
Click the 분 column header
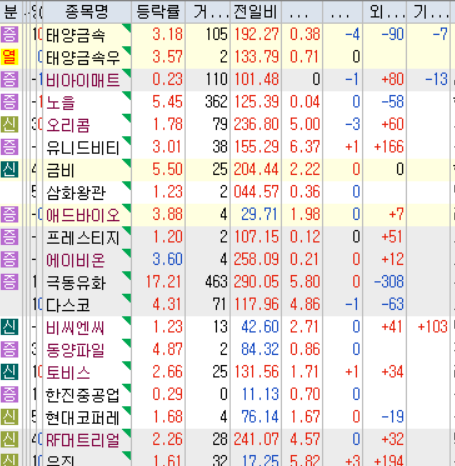pos(11,12)
